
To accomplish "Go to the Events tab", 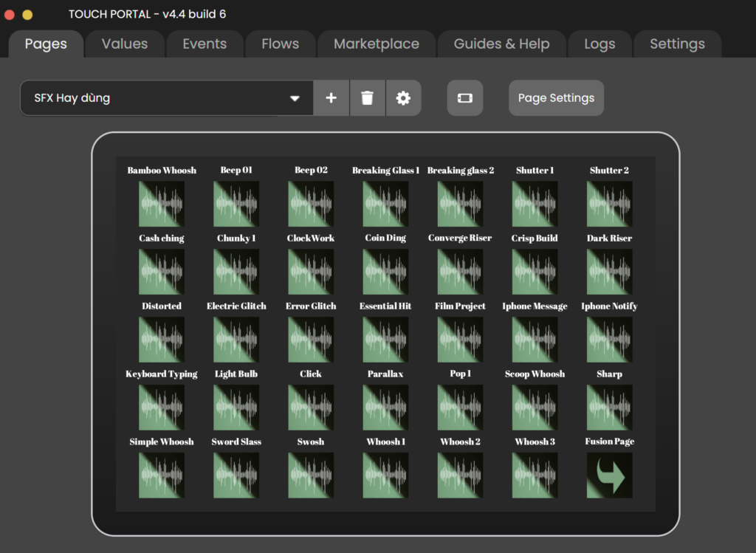I will [x=205, y=44].
